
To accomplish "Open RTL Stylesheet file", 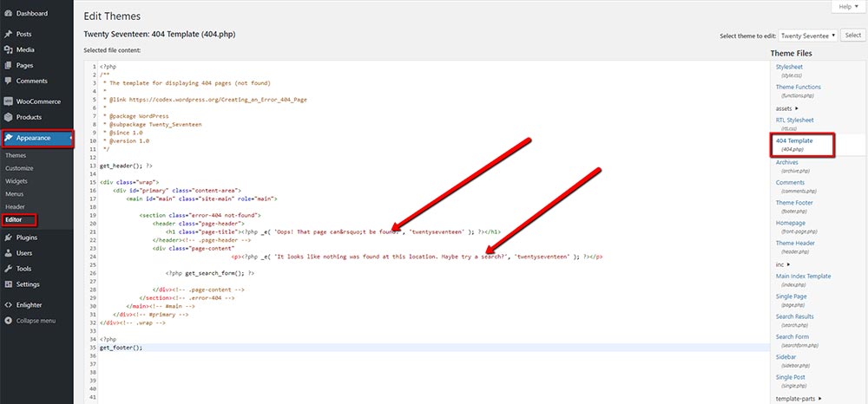I will point(794,121).
